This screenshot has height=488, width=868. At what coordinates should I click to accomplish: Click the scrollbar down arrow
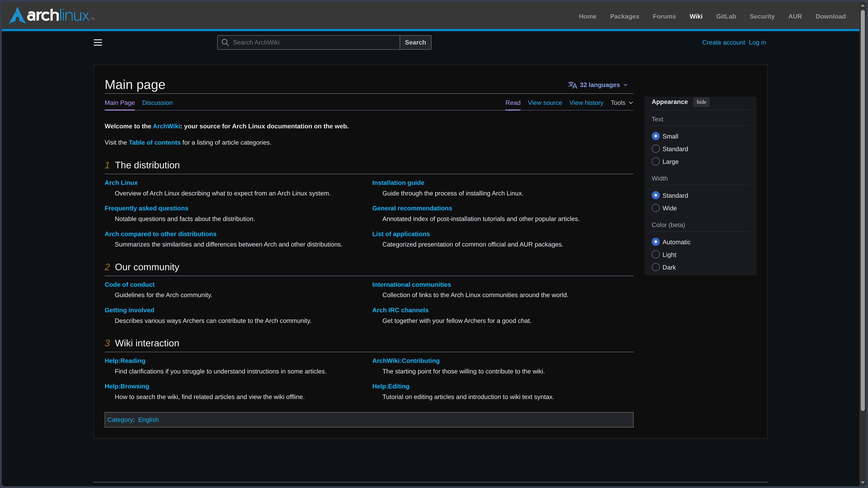(863, 483)
